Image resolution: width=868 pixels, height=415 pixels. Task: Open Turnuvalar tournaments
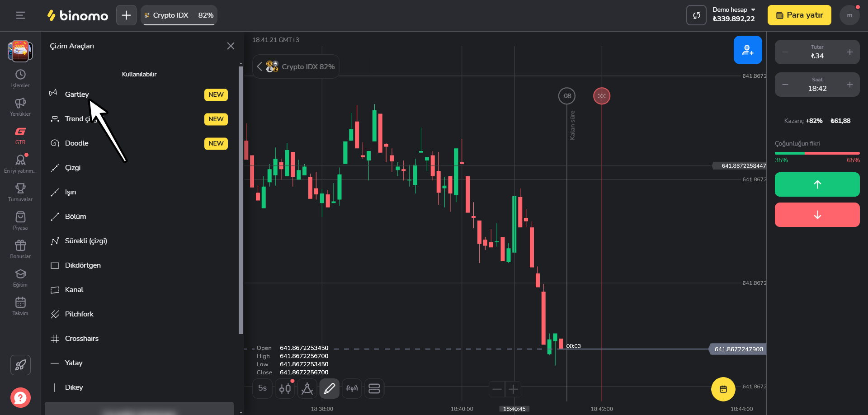pyautogui.click(x=20, y=193)
